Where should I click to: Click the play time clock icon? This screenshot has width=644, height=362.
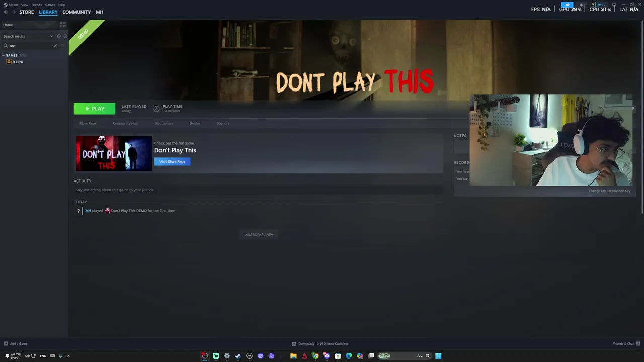pos(156,109)
